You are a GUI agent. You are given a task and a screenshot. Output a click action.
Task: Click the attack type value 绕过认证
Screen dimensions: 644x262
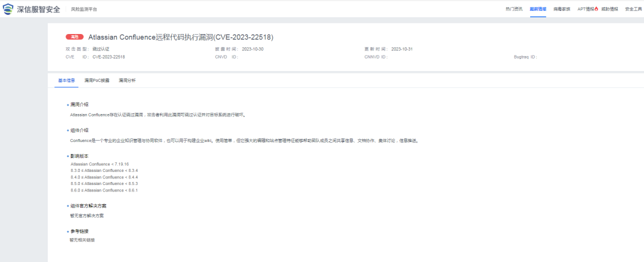[x=101, y=49]
